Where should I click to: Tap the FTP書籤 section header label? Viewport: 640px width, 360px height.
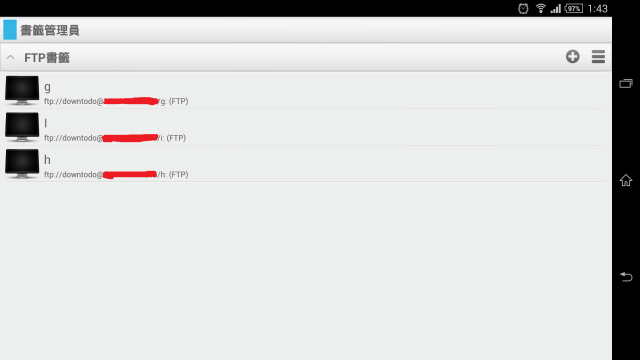coord(47,58)
